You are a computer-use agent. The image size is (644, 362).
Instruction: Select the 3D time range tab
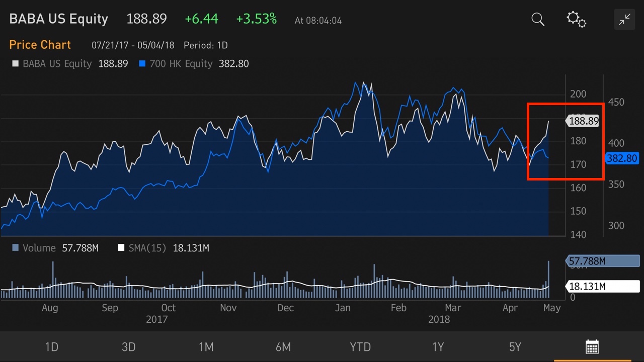pyautogui.click(x=129, y=347)
